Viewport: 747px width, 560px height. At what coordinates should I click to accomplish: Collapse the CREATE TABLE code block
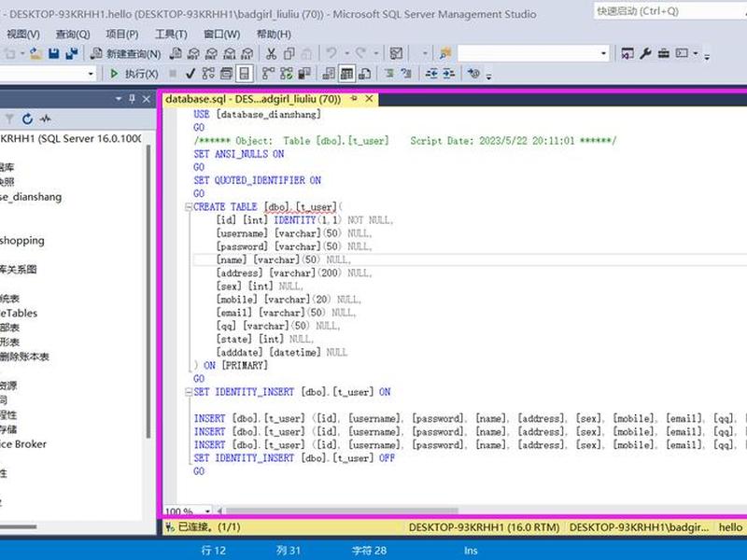[x=189, y=206]
